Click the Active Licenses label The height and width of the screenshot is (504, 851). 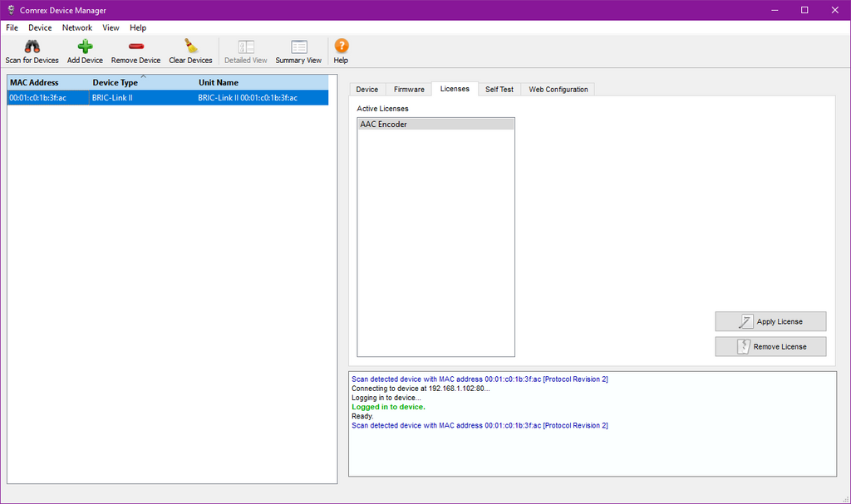coord(382,109)
